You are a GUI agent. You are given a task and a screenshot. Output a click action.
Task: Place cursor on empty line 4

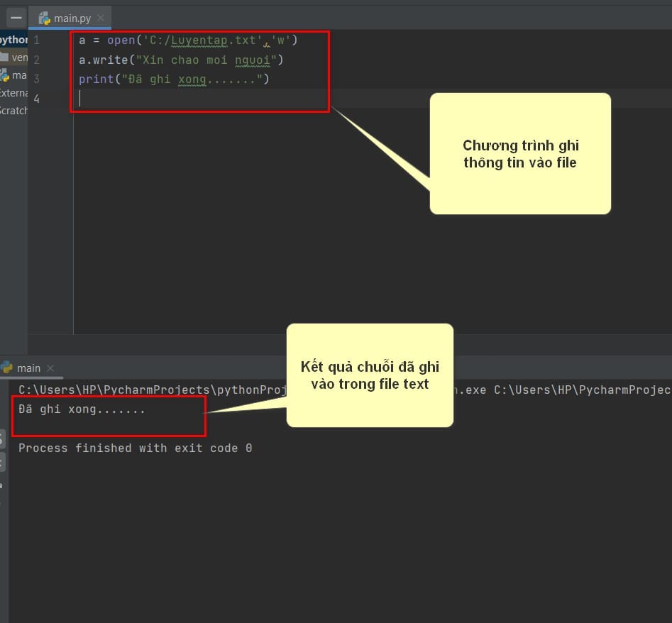coord(202,99)
